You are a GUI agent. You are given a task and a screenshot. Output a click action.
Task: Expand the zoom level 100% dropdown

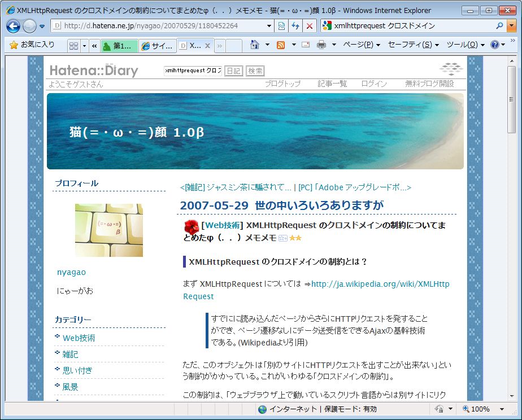(486, 409)
